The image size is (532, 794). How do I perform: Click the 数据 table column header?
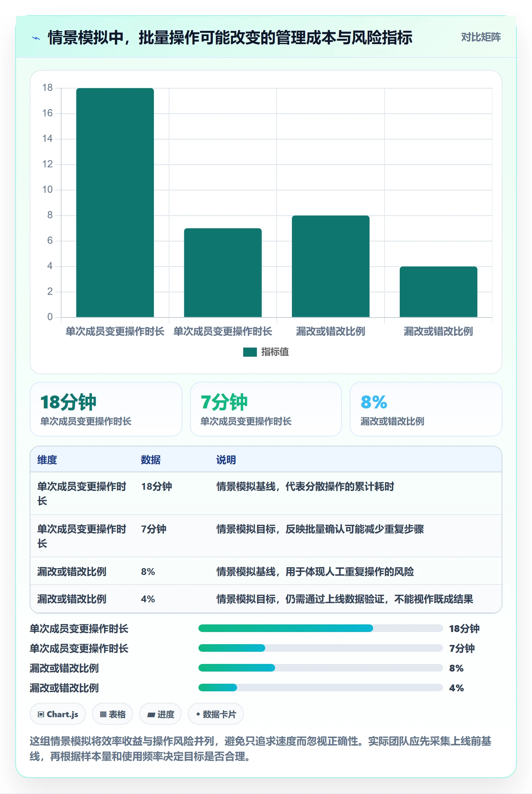[x=150, y=460]
